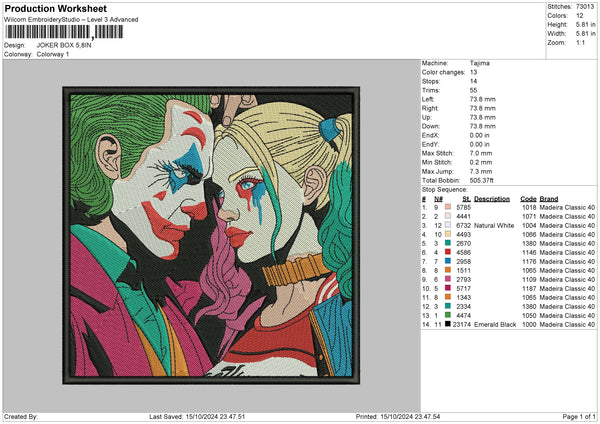Click the EndX value '0.00 in'

479,135
